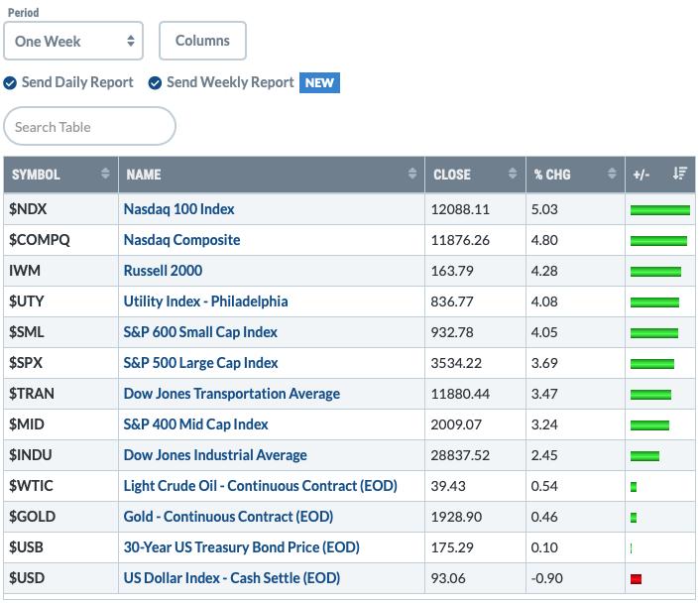Select the $COMPQ symbol cell
This screenshot has width=700, height=603.
[60, 240]
